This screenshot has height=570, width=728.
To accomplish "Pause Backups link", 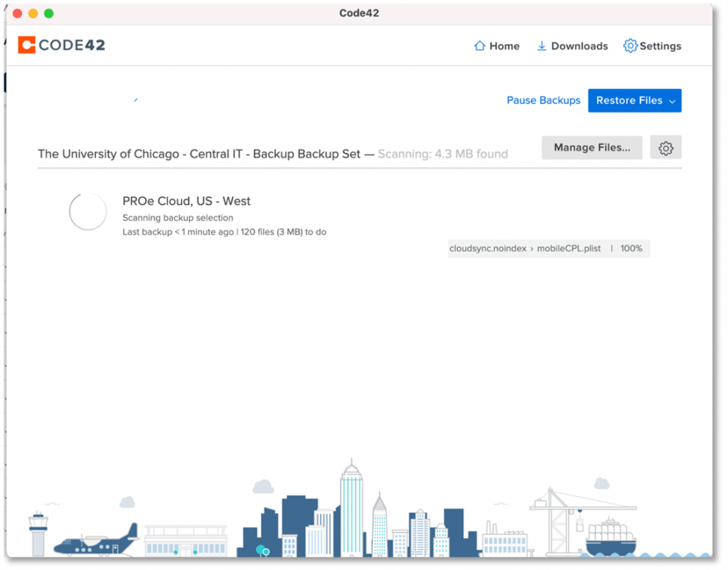I will 543,100.
